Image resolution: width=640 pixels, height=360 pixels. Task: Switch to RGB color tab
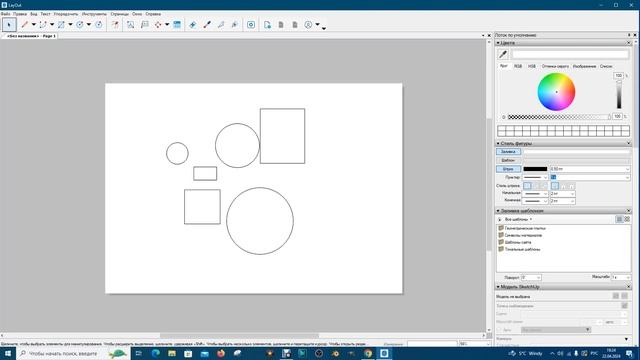click(x=518, y=66)
